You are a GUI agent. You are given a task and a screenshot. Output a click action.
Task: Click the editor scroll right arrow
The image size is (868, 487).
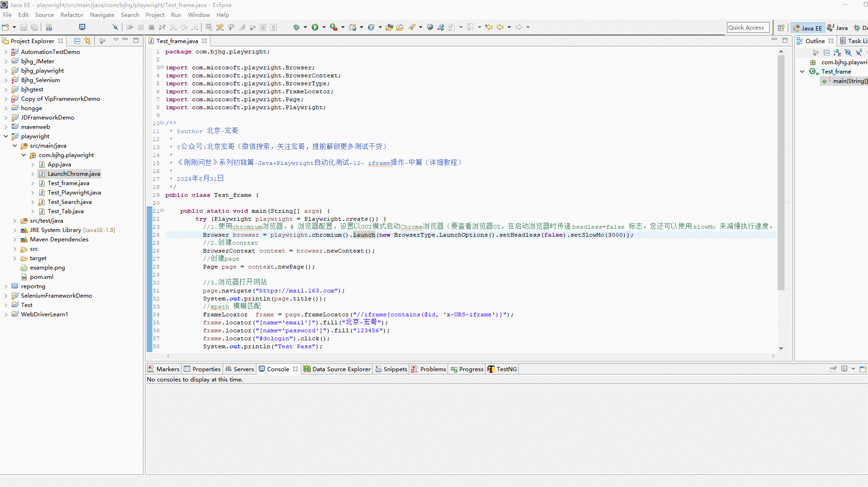point(773,356)
